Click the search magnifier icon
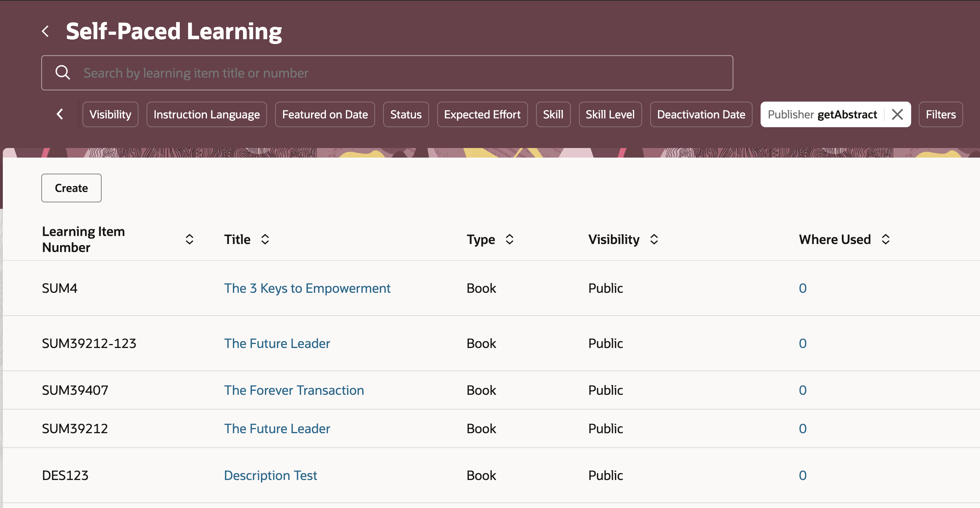The image size is (980, 508). (x=63, y=73)
